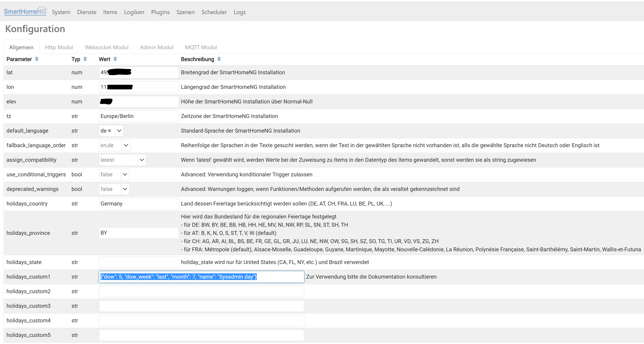The width and height of the screenshot is (644, 344).
Task: Edit the holidays_province value
Action: [x=138, y=233]
